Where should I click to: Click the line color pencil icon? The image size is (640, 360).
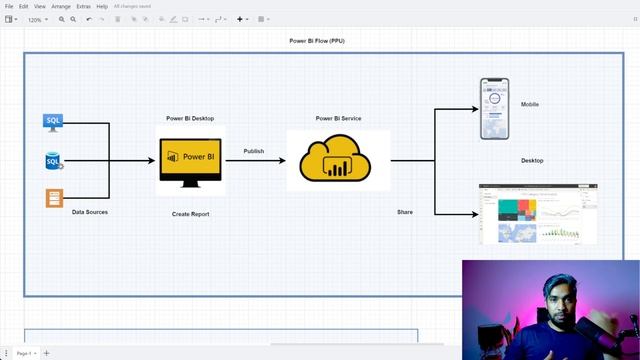tap(173, 19)
